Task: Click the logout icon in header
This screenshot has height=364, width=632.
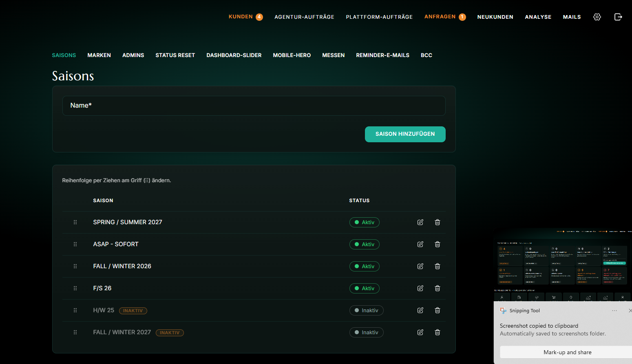Action: [618, 17]
